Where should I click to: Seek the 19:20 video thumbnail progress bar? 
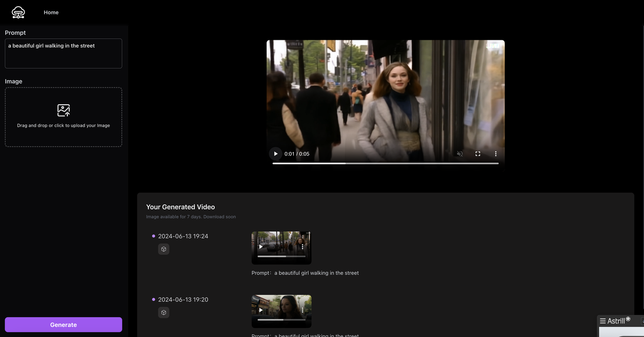pyautogui.click(x=281, y=319)
